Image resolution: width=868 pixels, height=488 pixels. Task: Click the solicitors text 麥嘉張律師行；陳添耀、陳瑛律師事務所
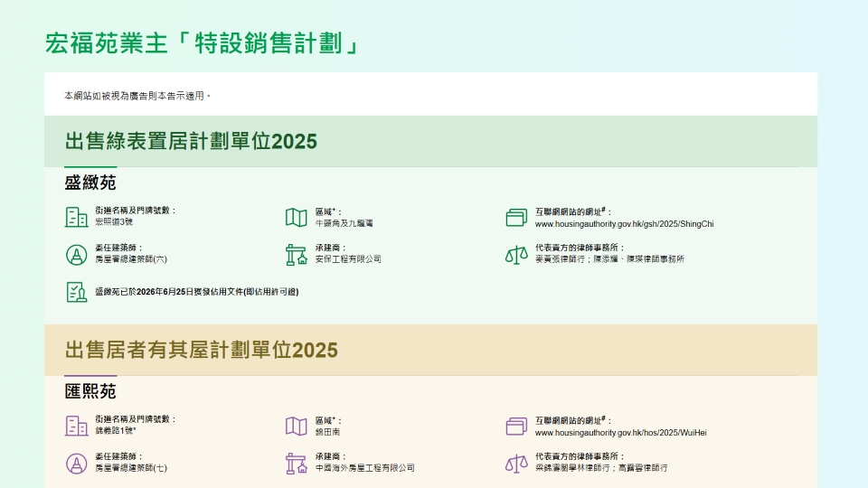(609, 259)
